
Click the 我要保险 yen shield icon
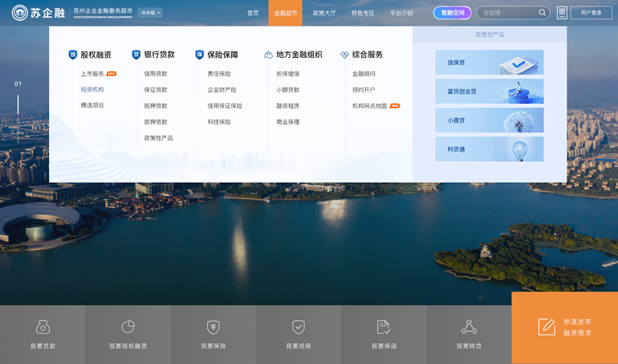point(213,327)
